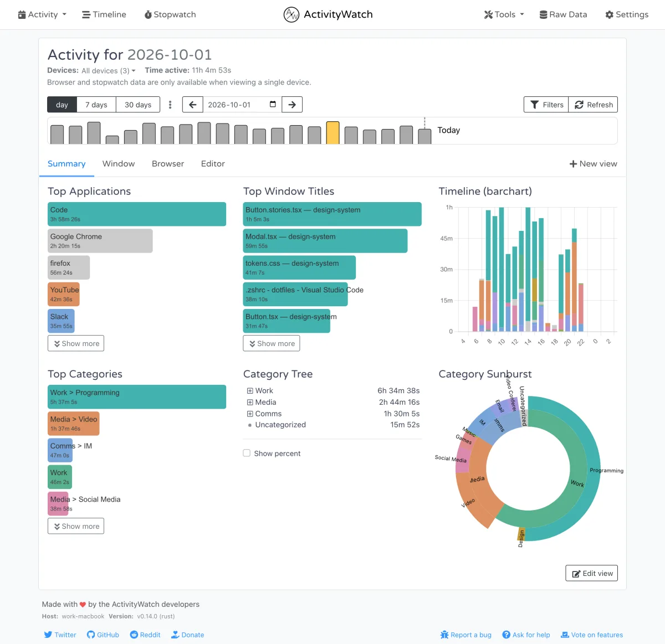This screenshot has height=644, width=665.
Task: Go to next day with right arrow
Action: point(292,105)
